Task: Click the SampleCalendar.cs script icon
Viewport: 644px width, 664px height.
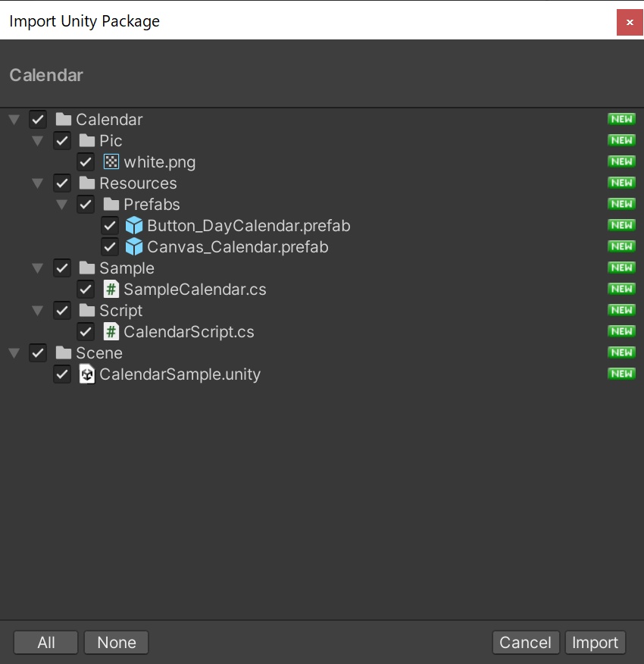Action: click(111, 289)
